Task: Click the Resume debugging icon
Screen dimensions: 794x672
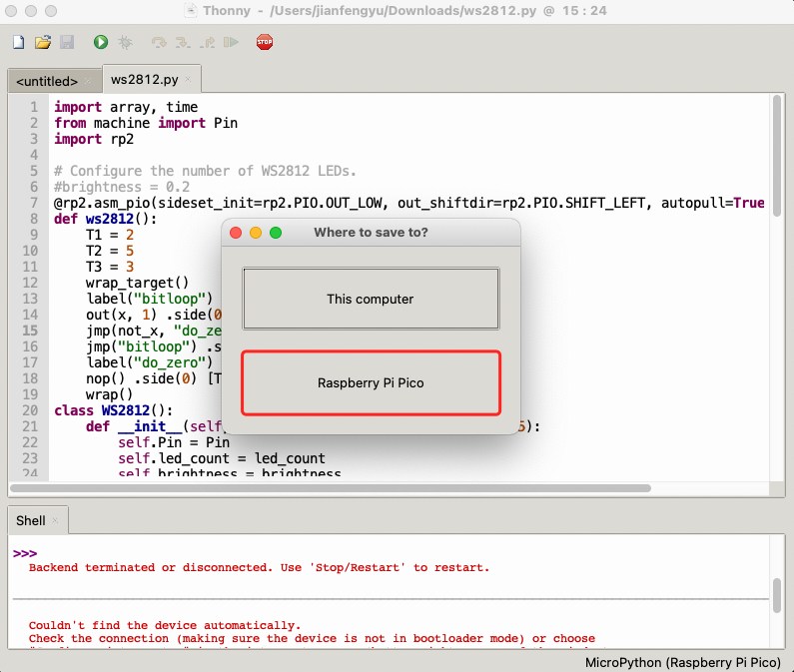Action: point(231,42)
